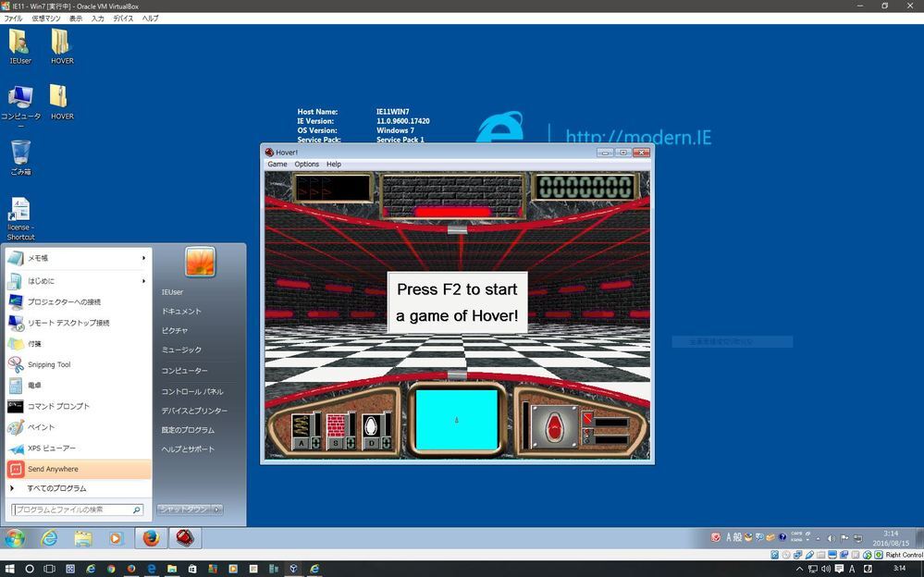Open 電卓 calculator
Image resolution: width=924 pixels, height=577 pixels.
(79, 386)
